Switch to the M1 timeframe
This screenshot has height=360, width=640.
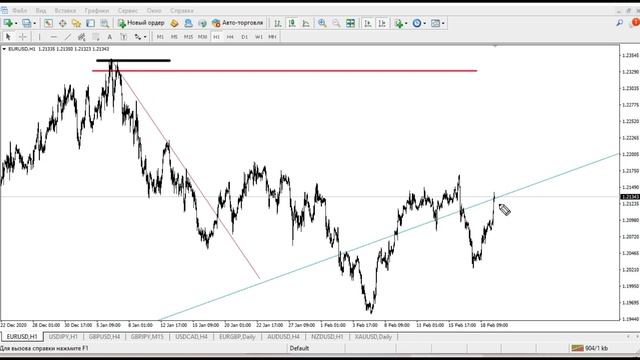[160, 37]
